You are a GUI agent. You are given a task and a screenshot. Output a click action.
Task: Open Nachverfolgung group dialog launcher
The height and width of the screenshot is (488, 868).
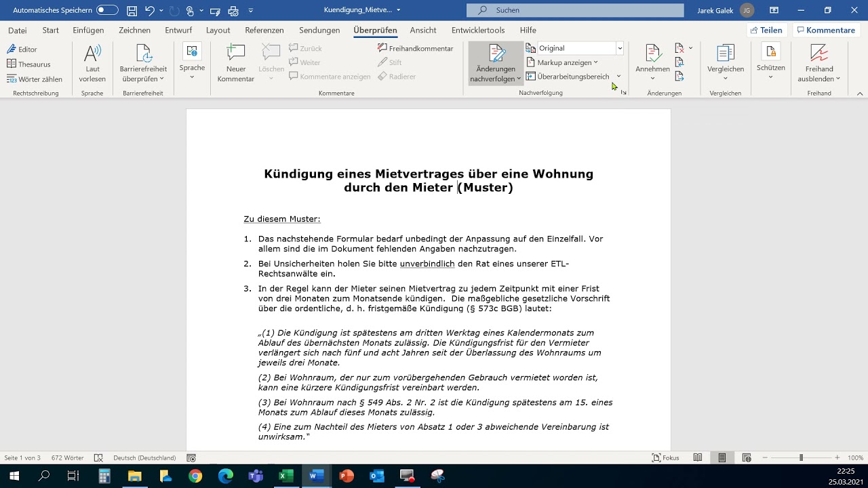tap(623, 92)
